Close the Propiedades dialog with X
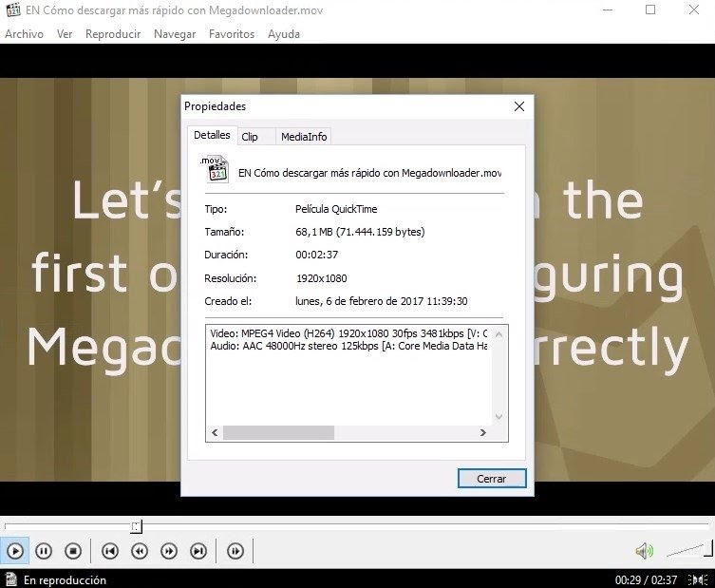 pyautogui.click(x=519, y=106)
